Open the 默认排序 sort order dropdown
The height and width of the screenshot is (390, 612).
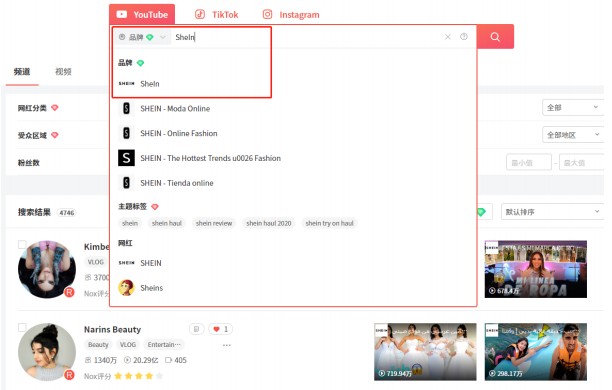click(x=552, y=212)
